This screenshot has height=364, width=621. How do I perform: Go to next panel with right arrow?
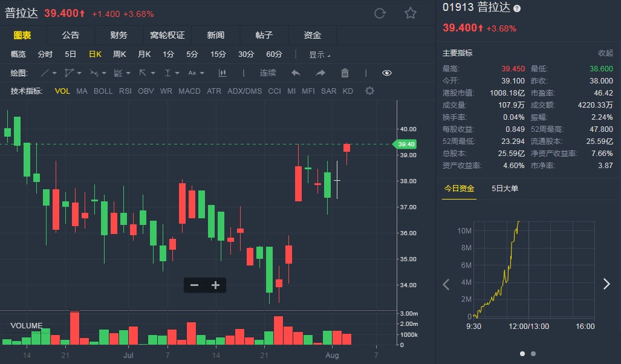pos(606,284)
